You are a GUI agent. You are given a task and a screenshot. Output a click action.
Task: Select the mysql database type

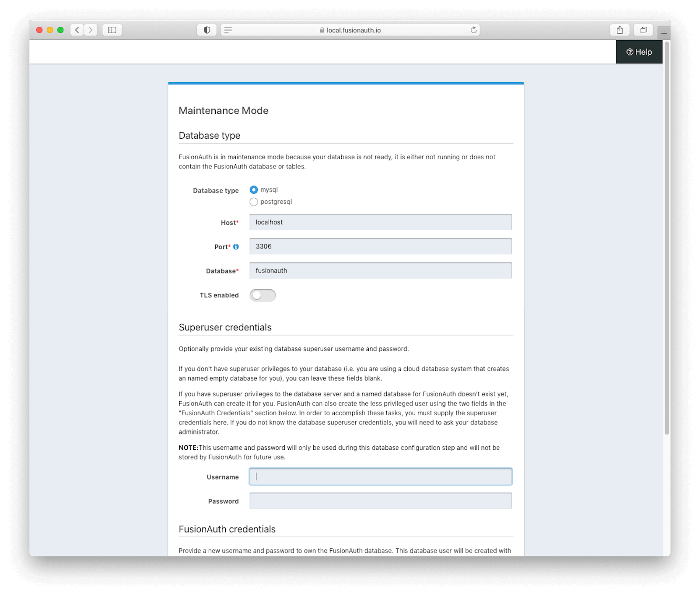(x=254, y=189)
